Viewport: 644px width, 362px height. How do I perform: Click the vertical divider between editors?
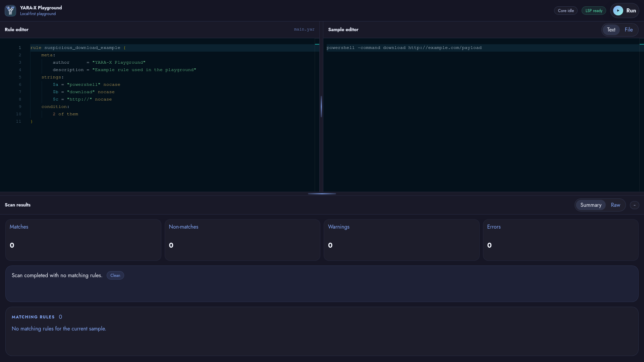click(321, 107)
